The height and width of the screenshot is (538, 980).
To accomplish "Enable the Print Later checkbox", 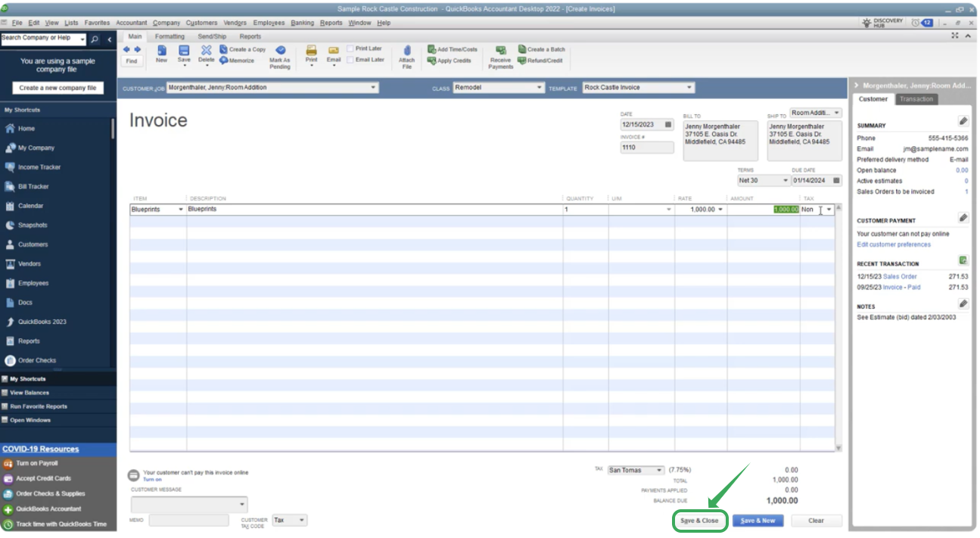I will [350, 48].
